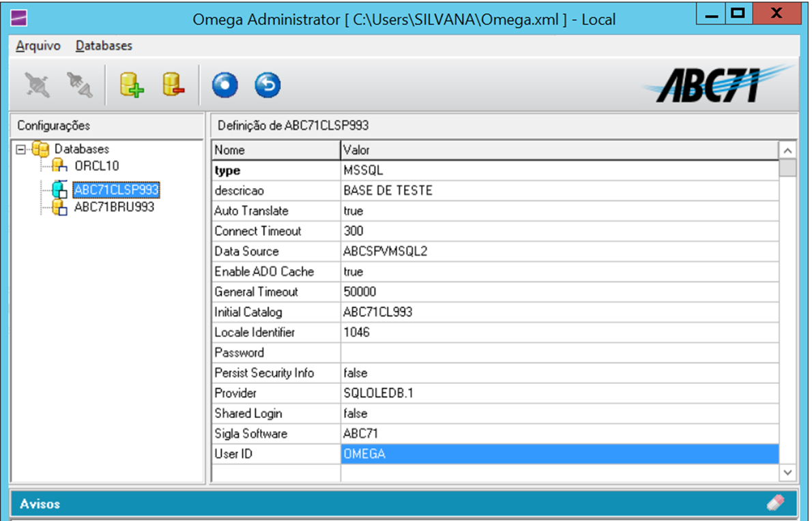
Task: Click the disconnect plug toolbar icon
Action: coord(79,85)
